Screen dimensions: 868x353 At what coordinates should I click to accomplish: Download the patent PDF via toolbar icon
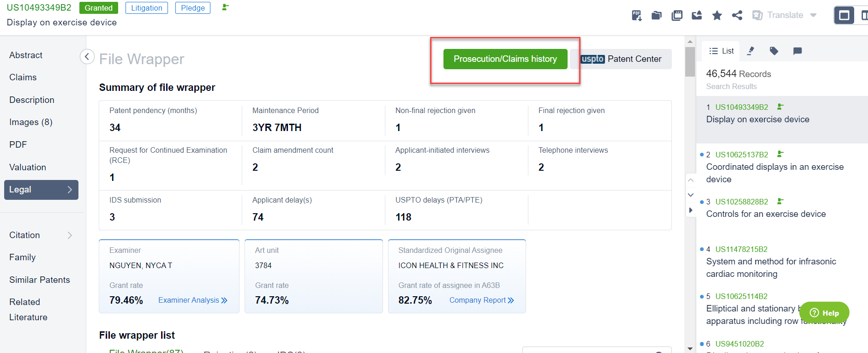(x=636, y=16)
